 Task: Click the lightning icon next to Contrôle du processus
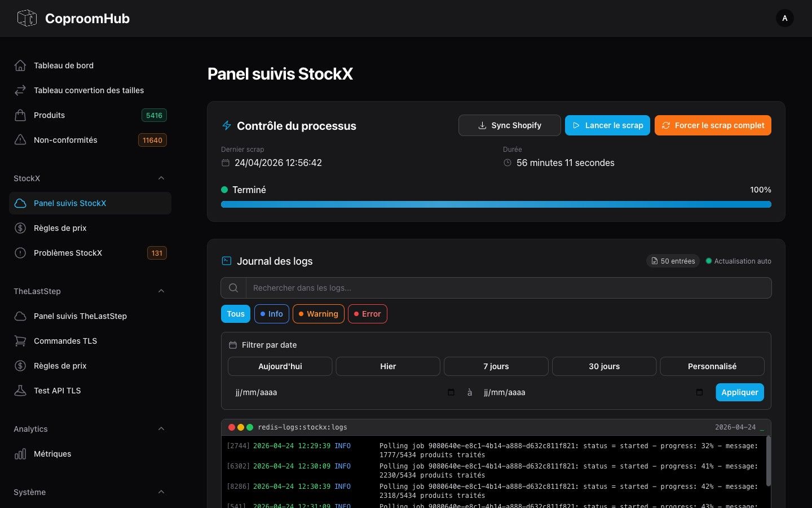pos(226,126)
